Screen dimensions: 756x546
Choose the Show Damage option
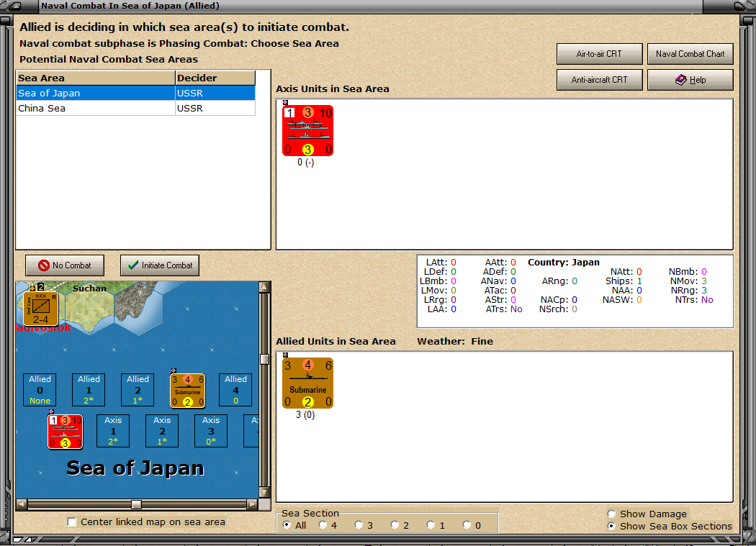click(611, 514)
